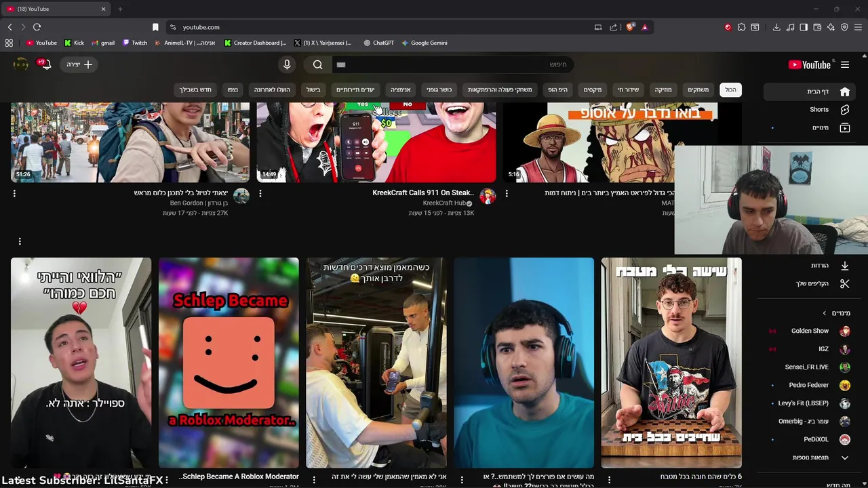Open IGZ channel in subscriptions
This screenshot has height=488, width=868.
coord(809,349)
